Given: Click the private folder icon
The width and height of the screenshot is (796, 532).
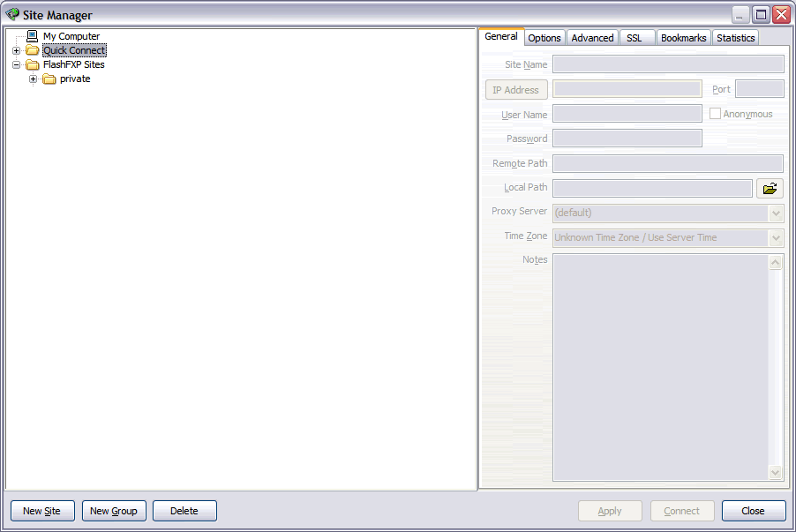Looking at the screenshot, I should point(49,79).
